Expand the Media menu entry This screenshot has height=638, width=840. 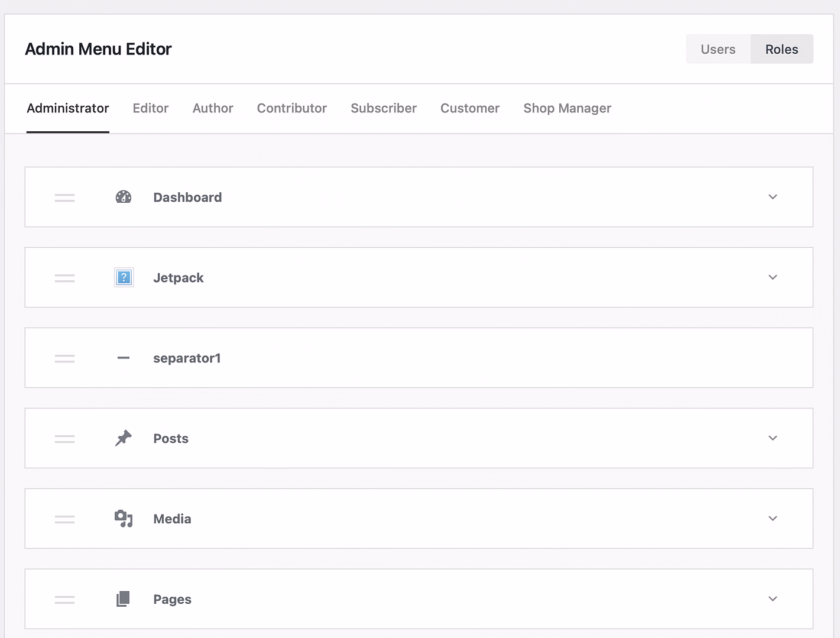(772, 518)
